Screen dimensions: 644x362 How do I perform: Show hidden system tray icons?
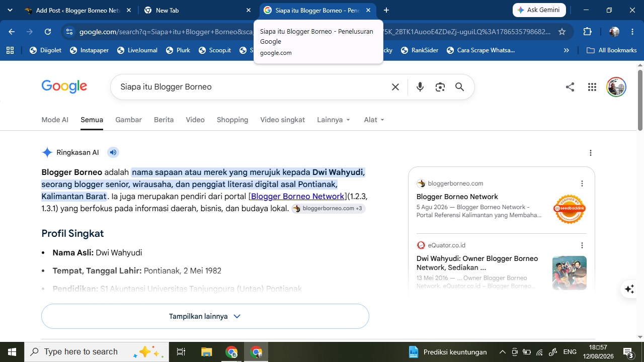pos(502,352)
